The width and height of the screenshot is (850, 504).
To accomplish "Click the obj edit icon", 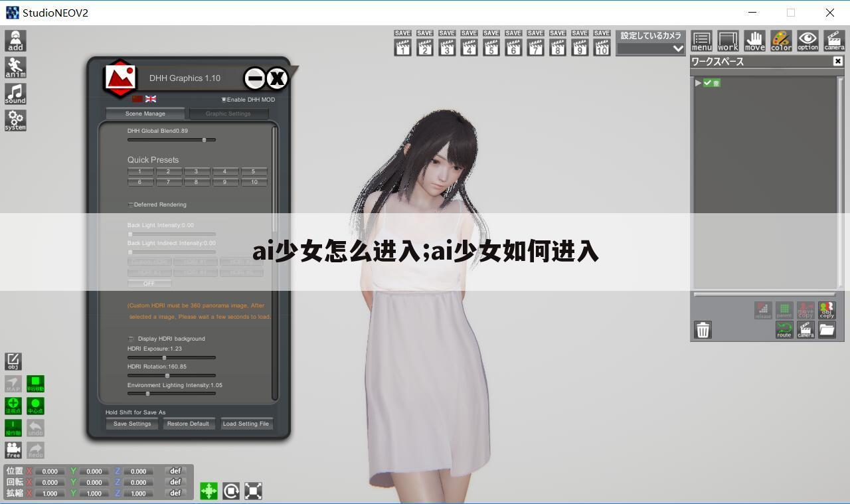I will [x=13, y=361].
